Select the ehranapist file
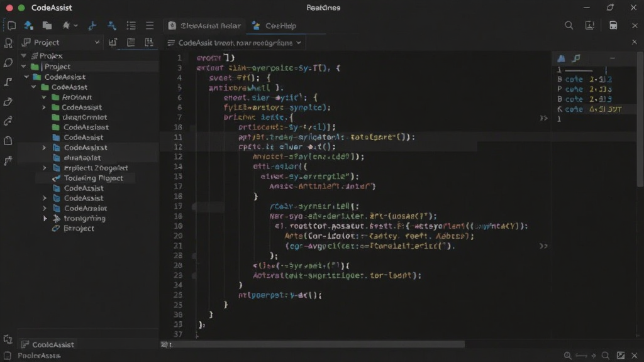 pyautogui.click(x=82, y=158)
